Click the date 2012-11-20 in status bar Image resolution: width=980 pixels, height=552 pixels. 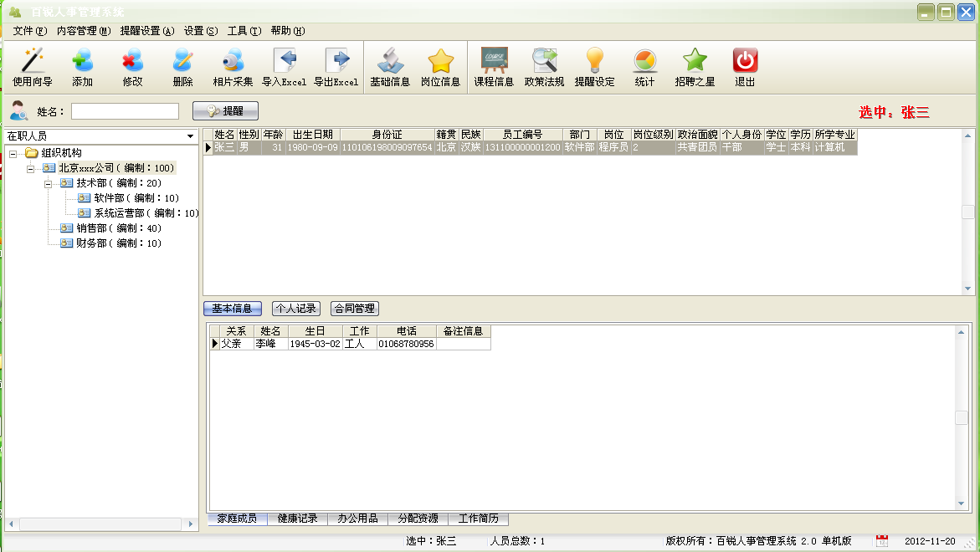(930, 541)
